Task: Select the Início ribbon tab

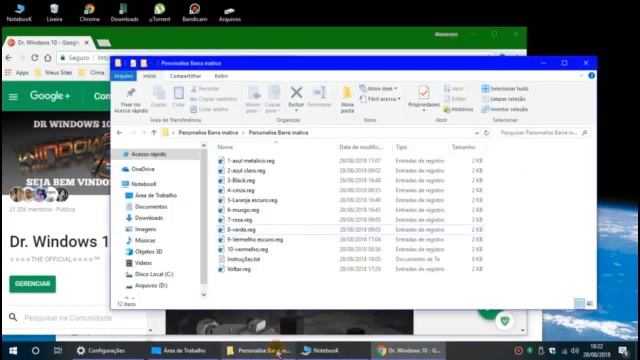Action: click(149, 76)
